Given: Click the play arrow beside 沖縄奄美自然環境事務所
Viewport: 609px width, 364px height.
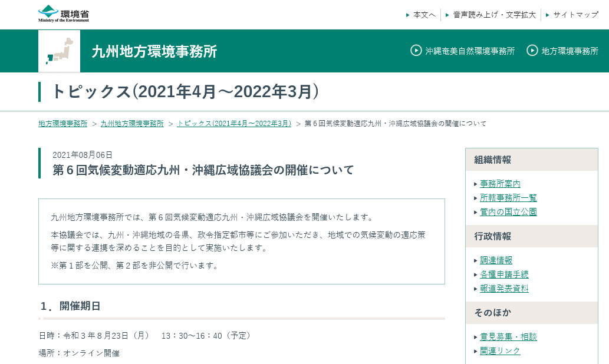Looking at the screenshot, I should click(x=416, y=51).
